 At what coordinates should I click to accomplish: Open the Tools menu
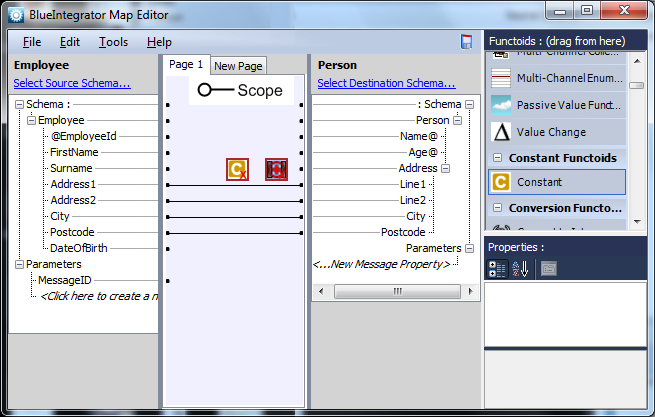point(113,42)
